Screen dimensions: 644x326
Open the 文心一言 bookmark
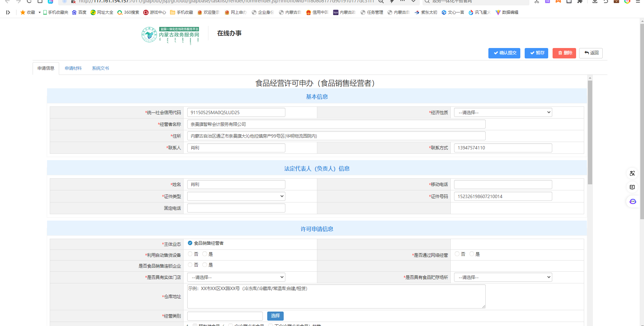453,12
